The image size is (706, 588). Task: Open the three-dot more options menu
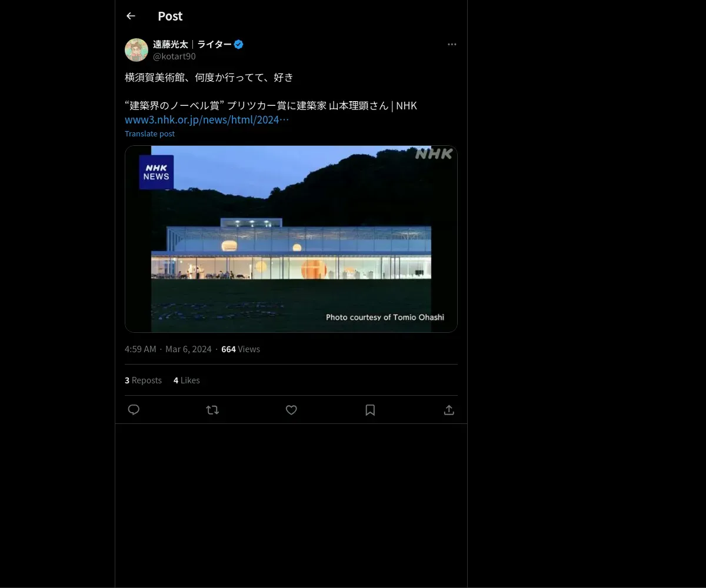(452, 45)
